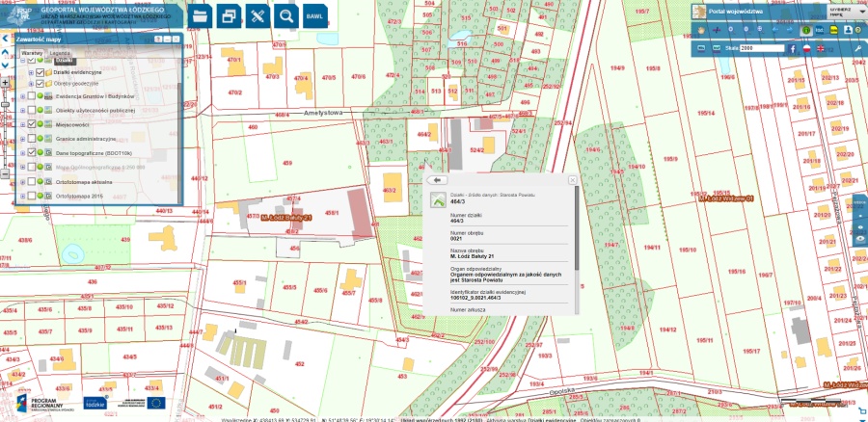Expand the Ortofotomapa aktualna node
Viewport: 868px width, 422px height.
tap(23, 182)
